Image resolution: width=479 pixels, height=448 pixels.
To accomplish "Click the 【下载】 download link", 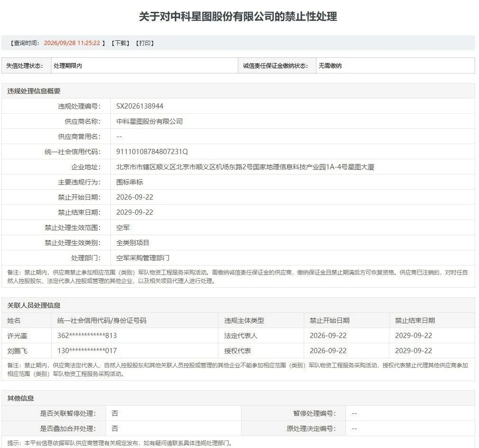I will pyautogui.click(x=120, y=43).
